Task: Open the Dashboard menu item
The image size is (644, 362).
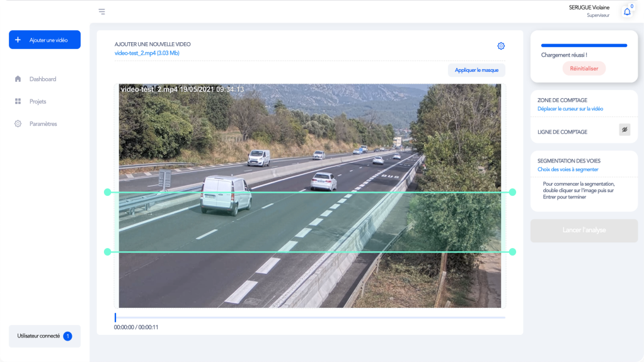Action: coord(43,79)
